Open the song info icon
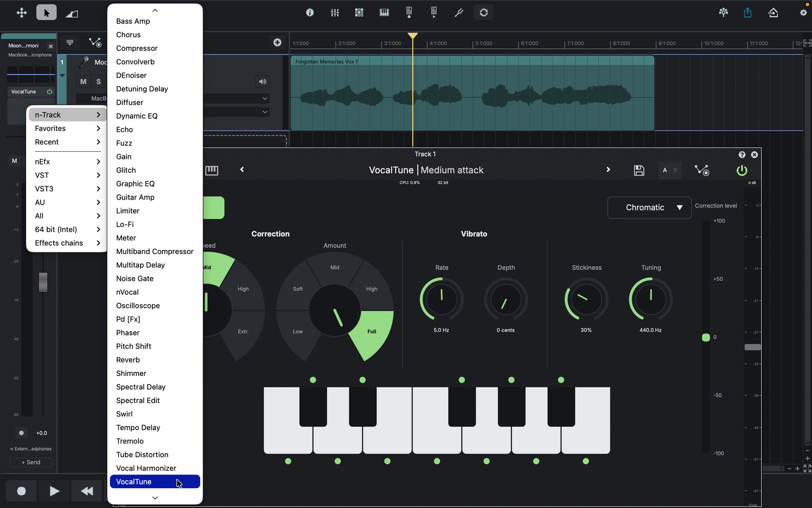 310,13
